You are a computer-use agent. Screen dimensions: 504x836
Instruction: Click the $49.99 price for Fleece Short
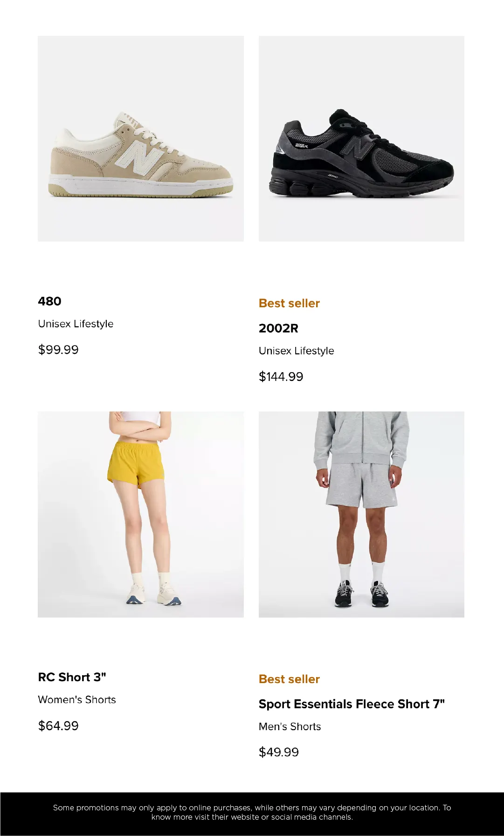pos(279,752)
